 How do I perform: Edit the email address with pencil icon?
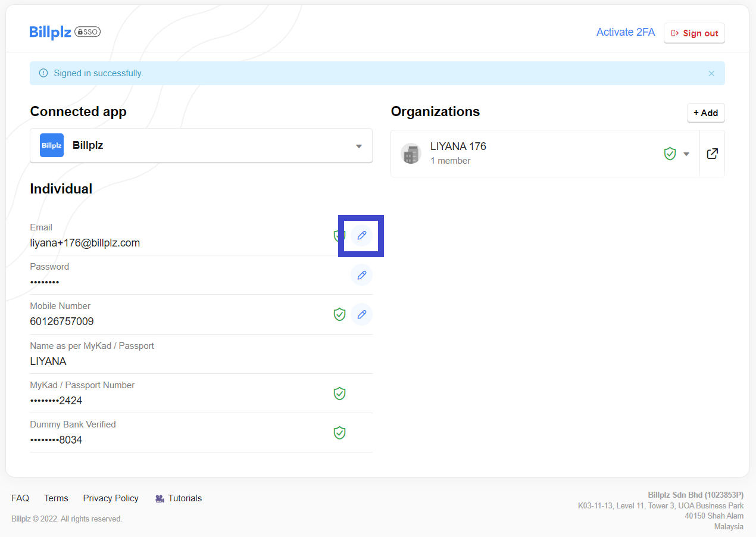coord(361,236)
